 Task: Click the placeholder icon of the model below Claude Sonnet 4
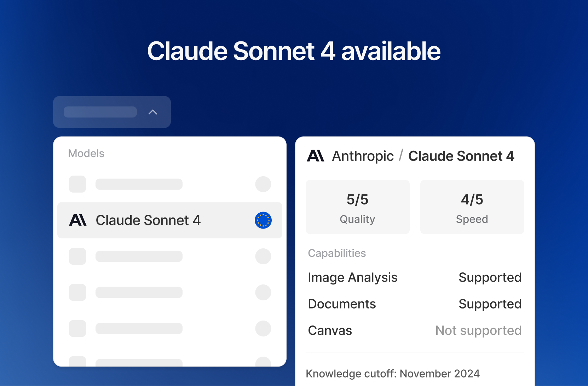tap(77, 256)
